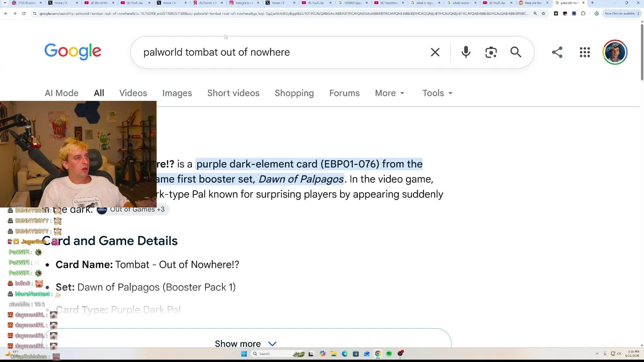Go back in browser history
644x362 pixels.
click(6, 14)
